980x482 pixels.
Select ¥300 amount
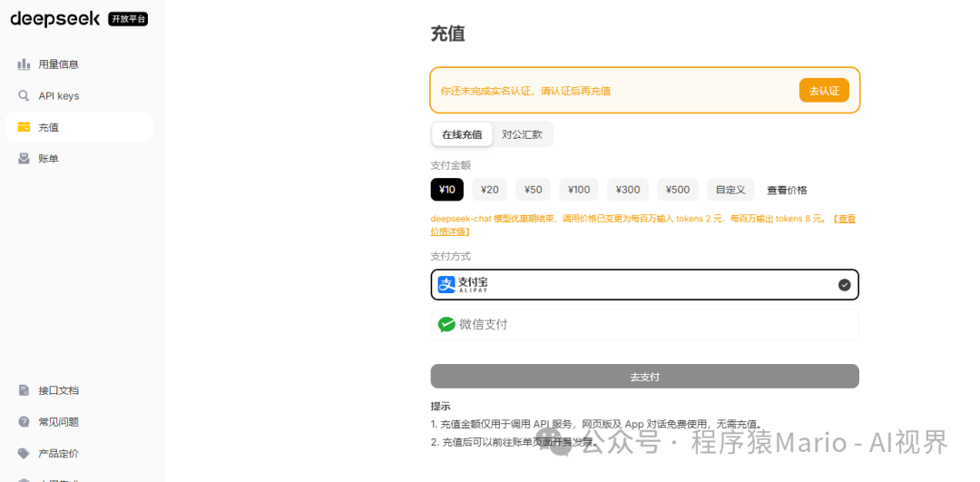point(628,190)
